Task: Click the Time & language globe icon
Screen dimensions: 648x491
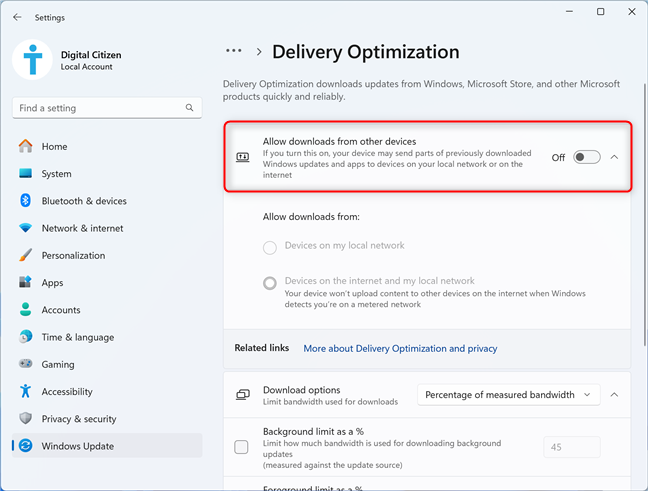Action: click(x=25, y=337)
